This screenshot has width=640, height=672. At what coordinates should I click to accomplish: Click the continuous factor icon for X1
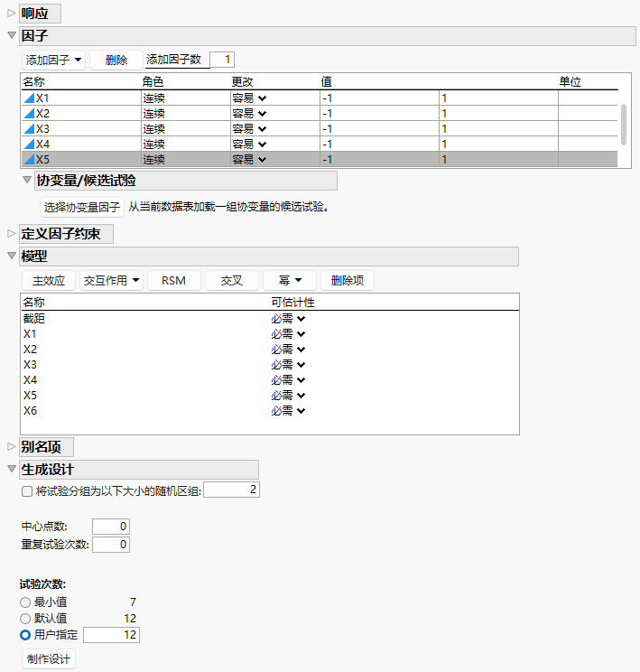[29, 98]
